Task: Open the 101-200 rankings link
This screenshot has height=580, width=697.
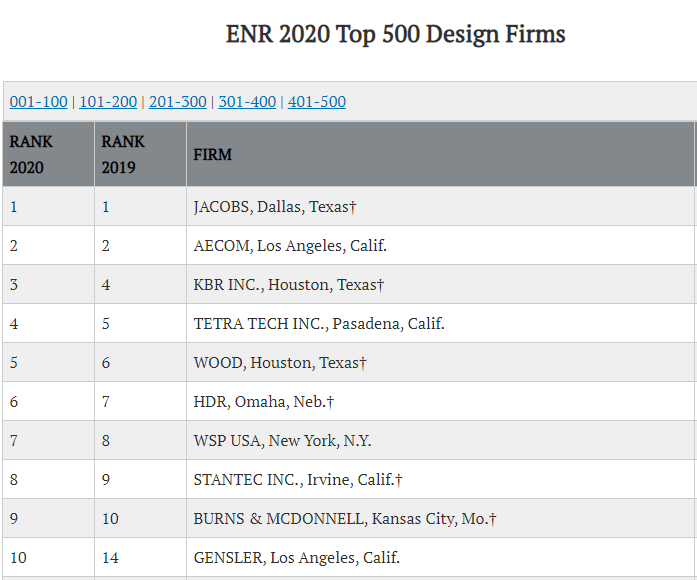Action: [x=108, y=102]
